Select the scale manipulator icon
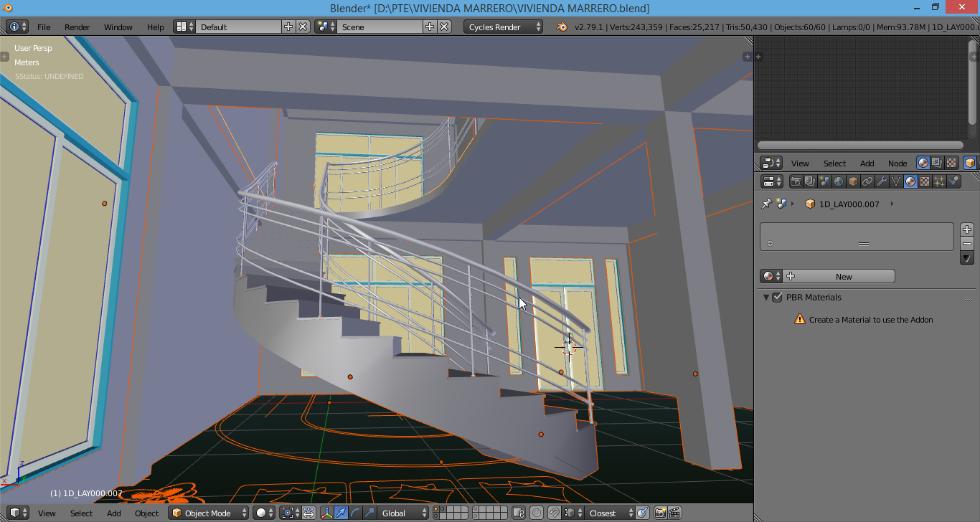 pos(369,513)
